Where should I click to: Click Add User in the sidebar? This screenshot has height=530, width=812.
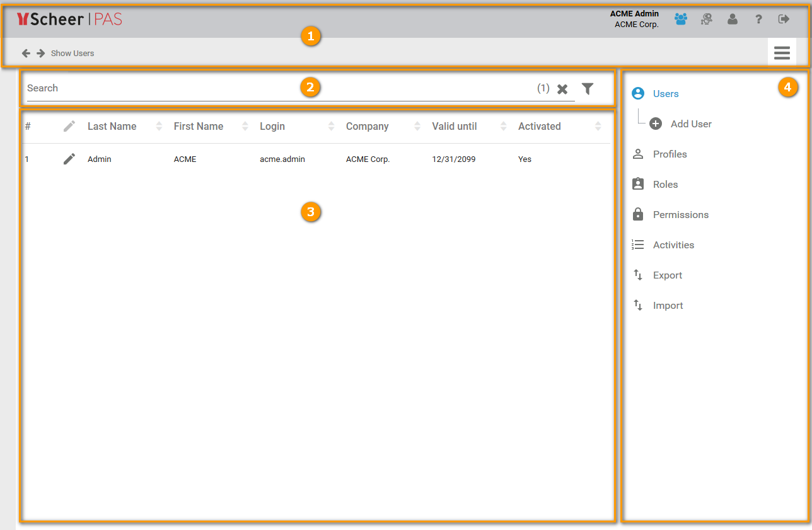[690, 124]
